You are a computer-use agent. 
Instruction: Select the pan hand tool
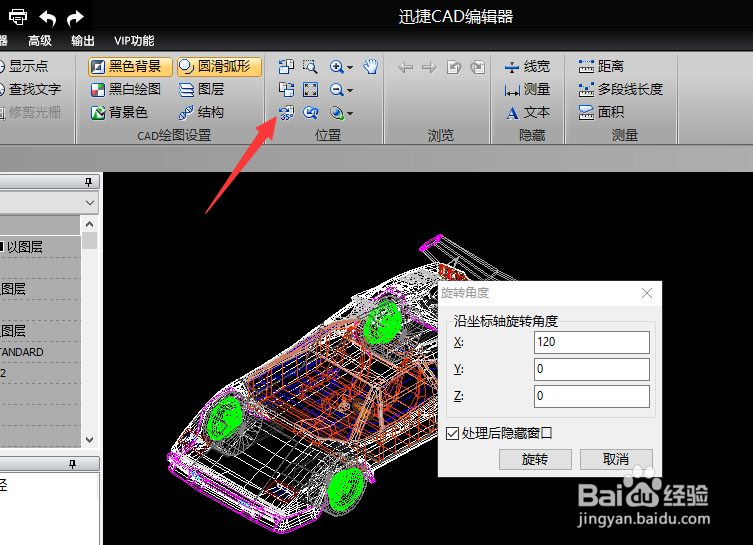(371, 66)
